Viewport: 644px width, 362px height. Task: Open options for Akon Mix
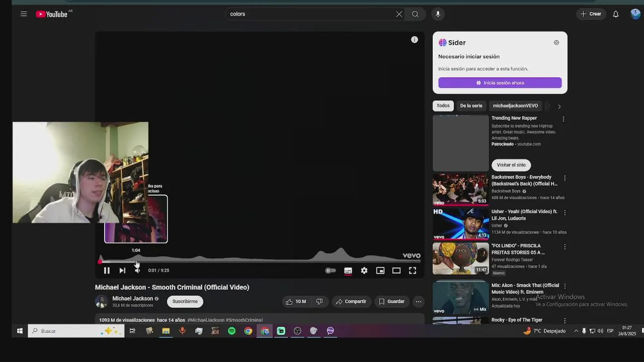565,286
